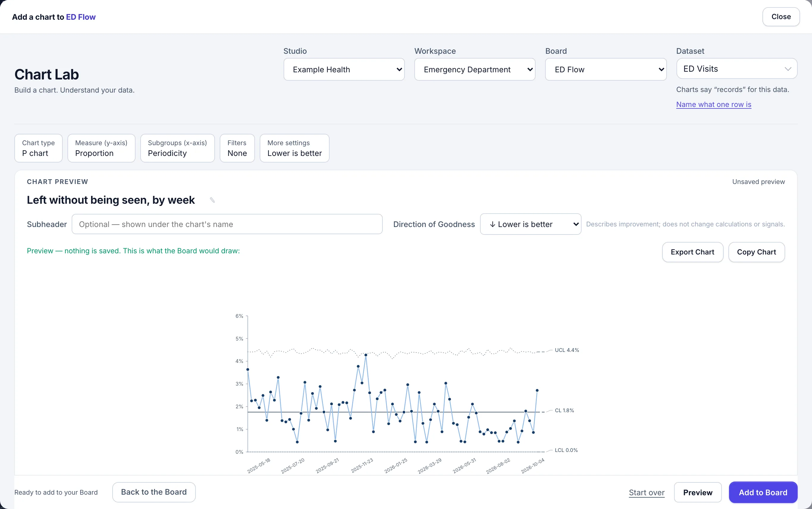Open the Chart type P chart step
Image resolution: width=812 pixels, height=509 pixels.
click(x=38, y=148)
